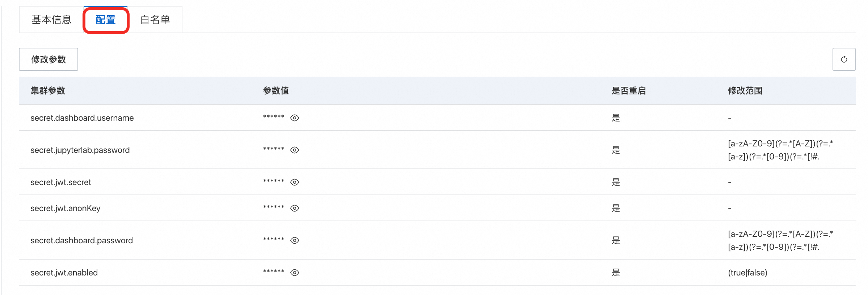Switch to the 基本信息 tab
The width and height of the screenshot is (868, 295).
51,20
